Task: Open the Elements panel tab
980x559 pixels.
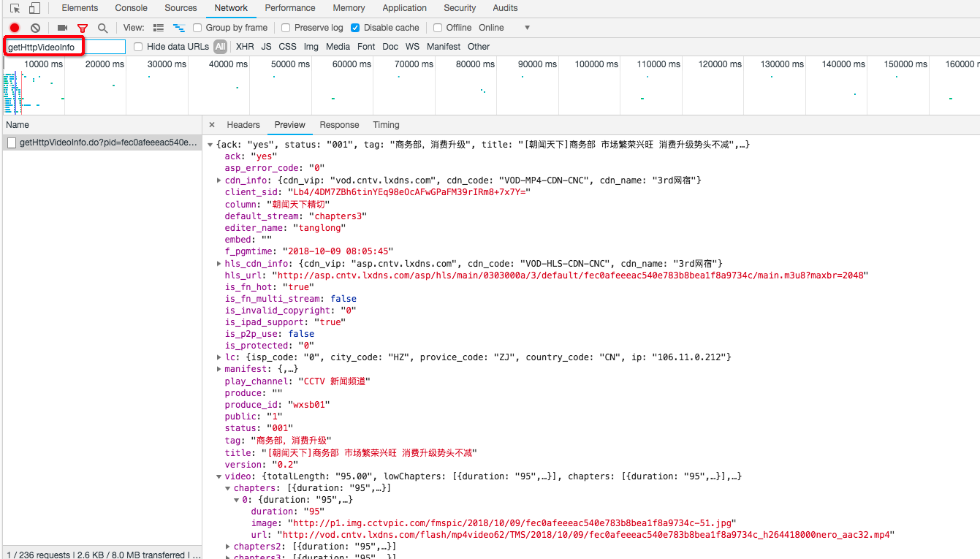Action: point(80,8)
